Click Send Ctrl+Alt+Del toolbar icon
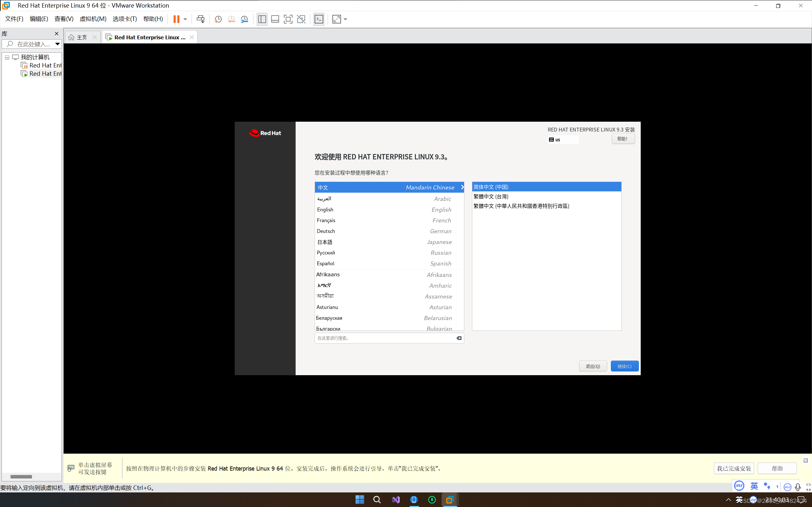This screenshot has width=812, height=507. [201, 19]
